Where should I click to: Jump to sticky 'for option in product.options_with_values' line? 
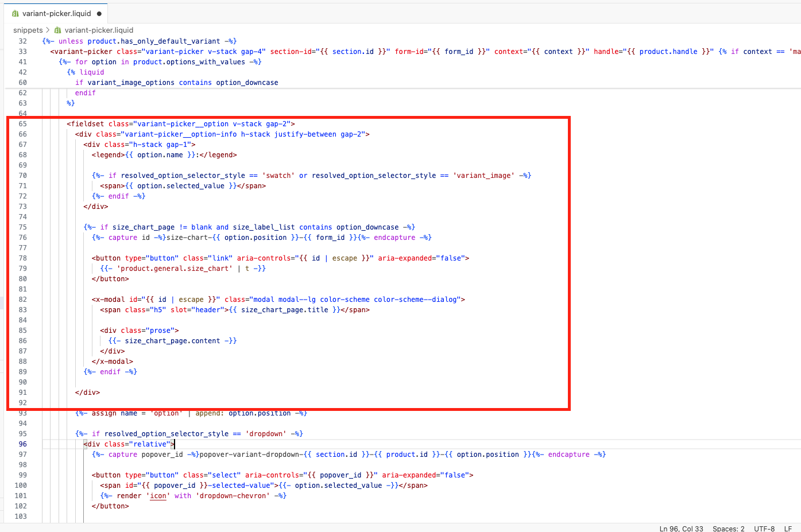click(160, 62)
